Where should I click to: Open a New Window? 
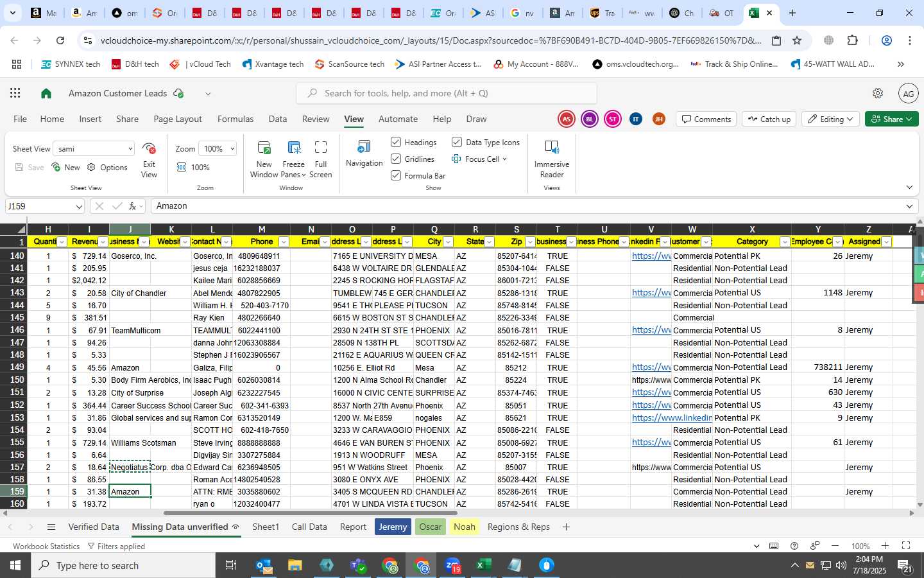coord(264,159)
